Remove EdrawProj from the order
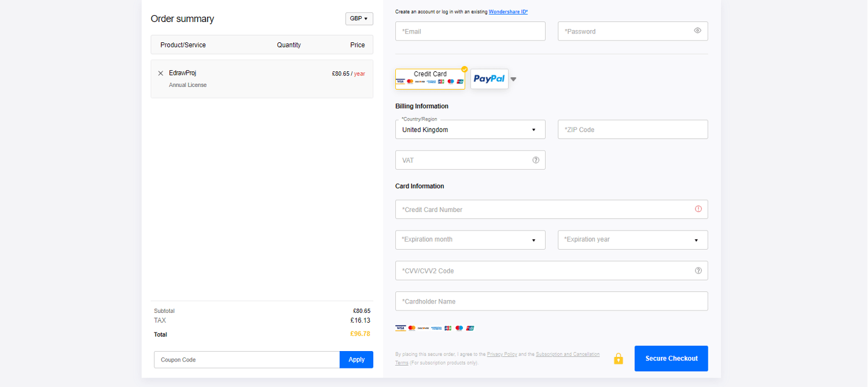The height and width of the screenshot is (387, 868). point(160,73)
